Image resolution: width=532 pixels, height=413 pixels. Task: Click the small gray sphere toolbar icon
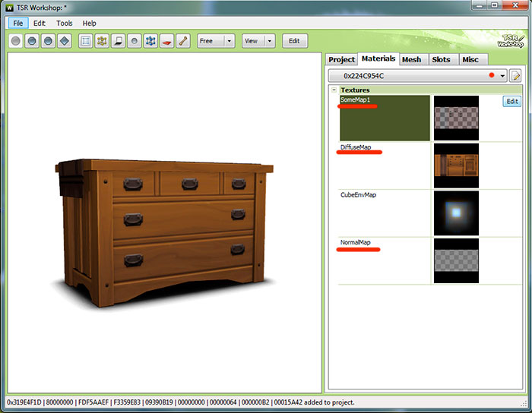pyautogui.click(x=135, y=41)
